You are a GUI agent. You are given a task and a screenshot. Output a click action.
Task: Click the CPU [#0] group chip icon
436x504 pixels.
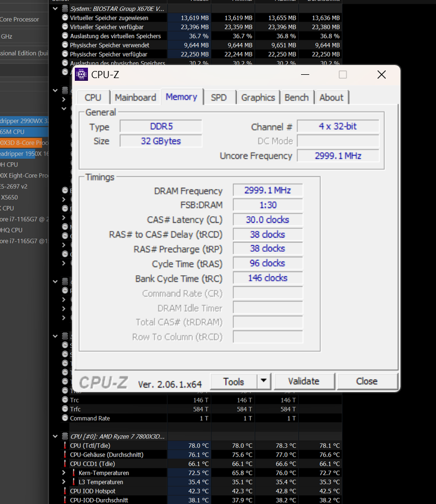pos(65,436)
